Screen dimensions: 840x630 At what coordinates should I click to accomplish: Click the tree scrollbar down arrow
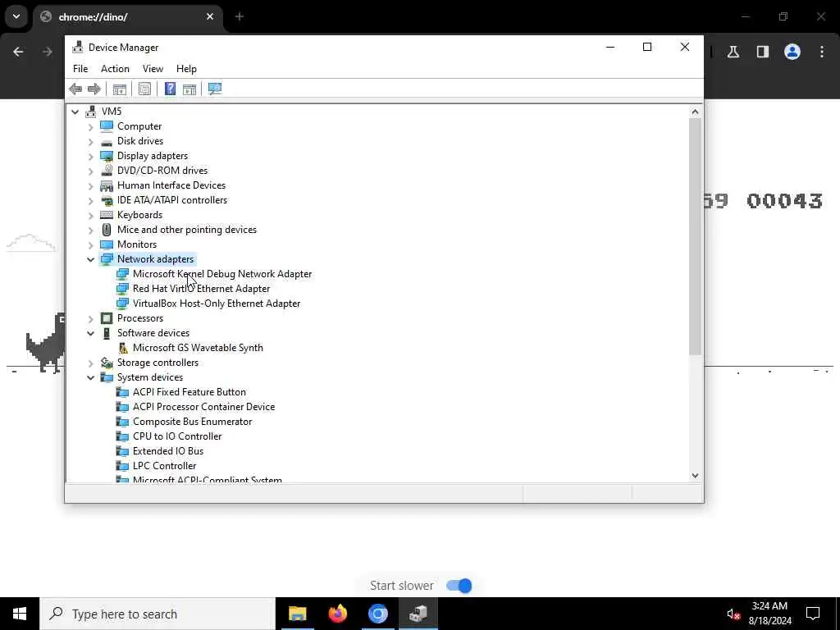(x=695, y=476)
